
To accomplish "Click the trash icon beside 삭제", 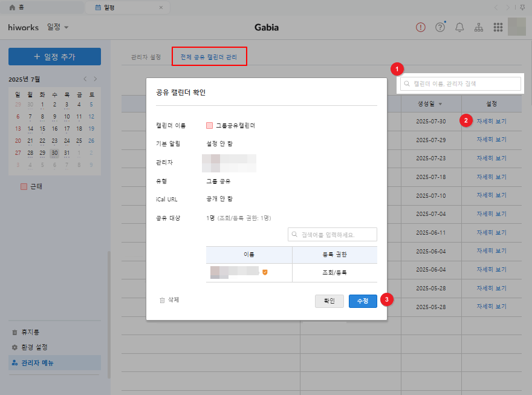I will point(162,300).
